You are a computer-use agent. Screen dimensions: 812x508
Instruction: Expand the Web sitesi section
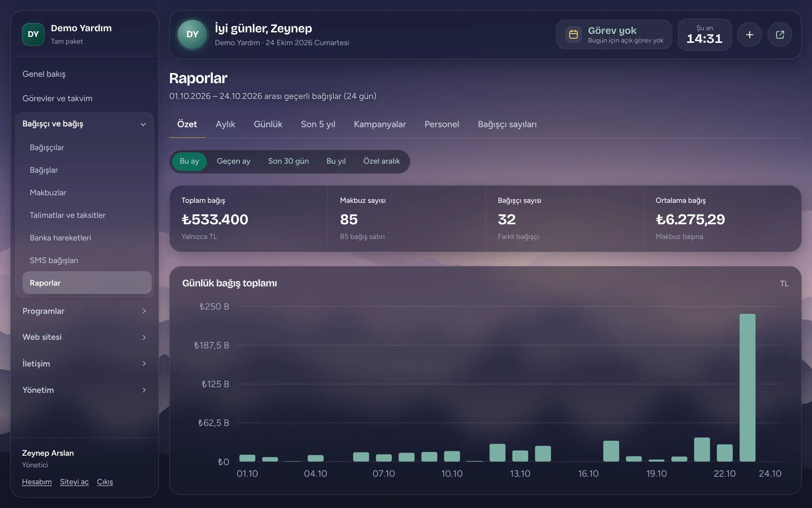[x=85, y=337]
